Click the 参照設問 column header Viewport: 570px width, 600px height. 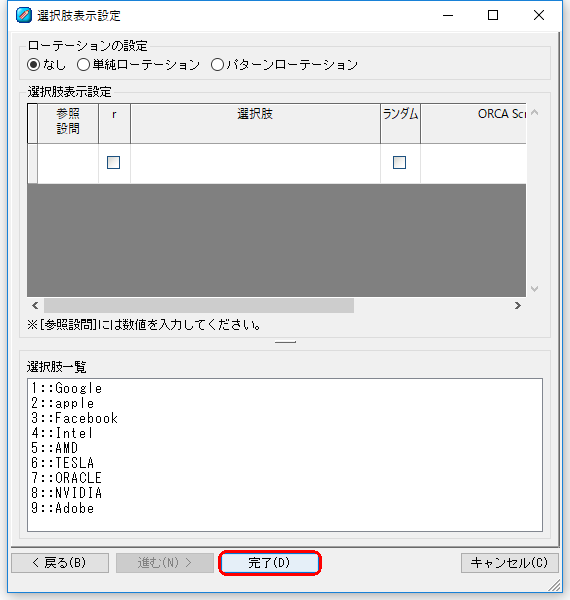click(68, 123)
